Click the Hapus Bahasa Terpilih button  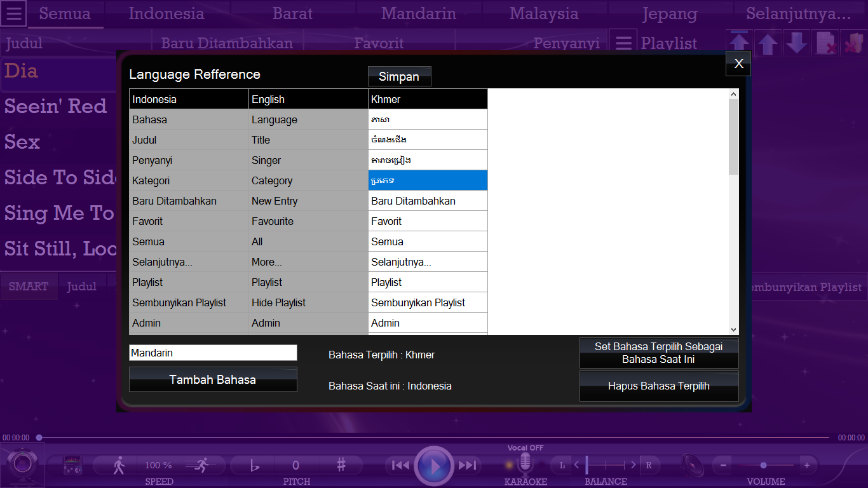point(659,386)
